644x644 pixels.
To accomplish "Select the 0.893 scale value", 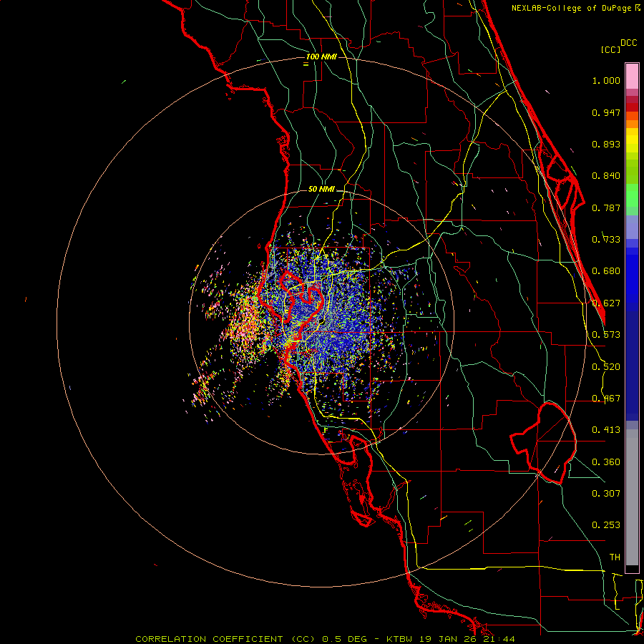I will 606,144.
